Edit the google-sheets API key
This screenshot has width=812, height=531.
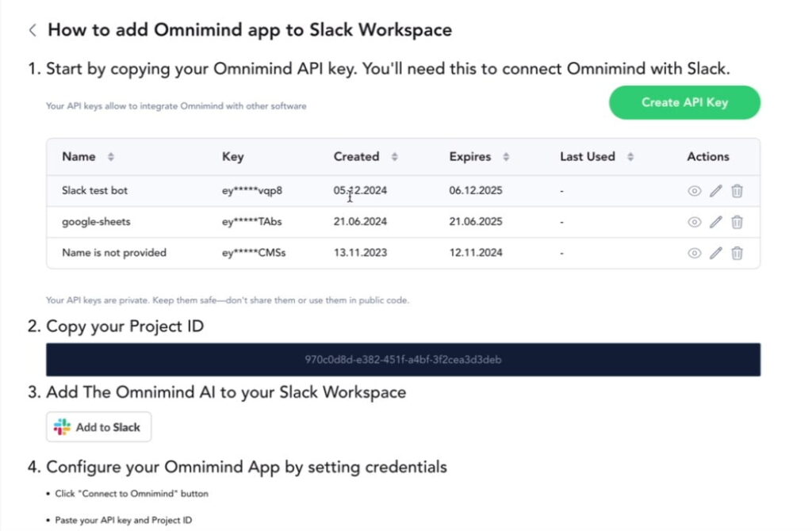tap(715, 222)
